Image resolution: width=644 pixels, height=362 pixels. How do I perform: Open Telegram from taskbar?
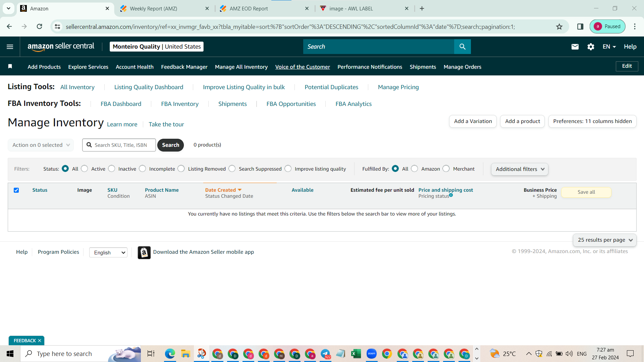pos(325,354)
